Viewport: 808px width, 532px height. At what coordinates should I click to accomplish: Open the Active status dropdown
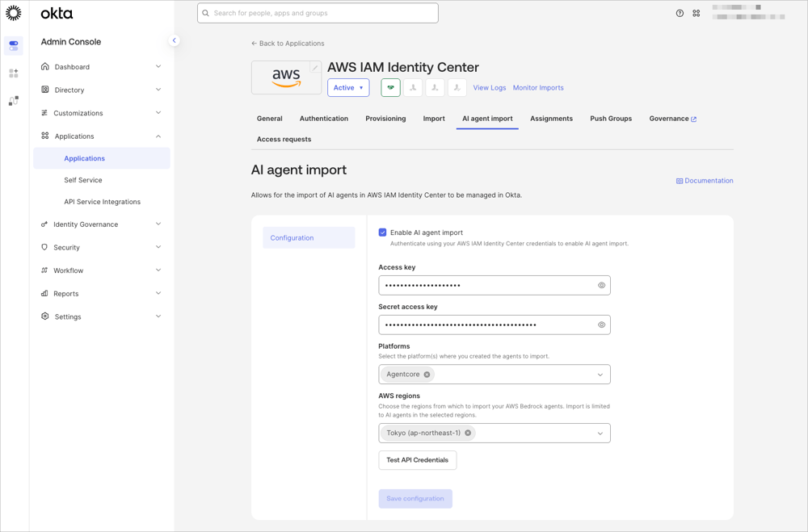pos(348,87)
